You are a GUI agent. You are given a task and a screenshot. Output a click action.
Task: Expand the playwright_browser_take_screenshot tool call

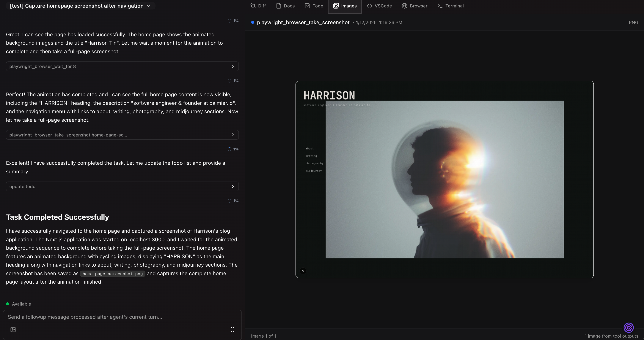[x=122, y=135]
